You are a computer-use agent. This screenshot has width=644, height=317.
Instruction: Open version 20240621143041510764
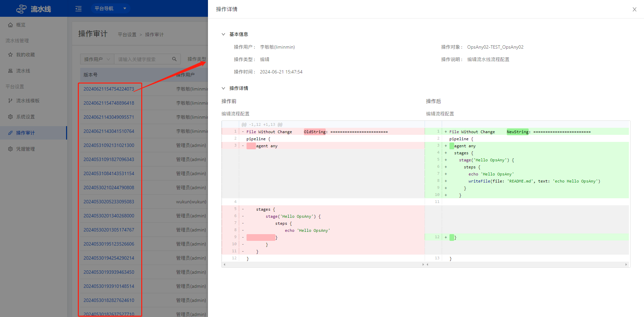(109, 131)
